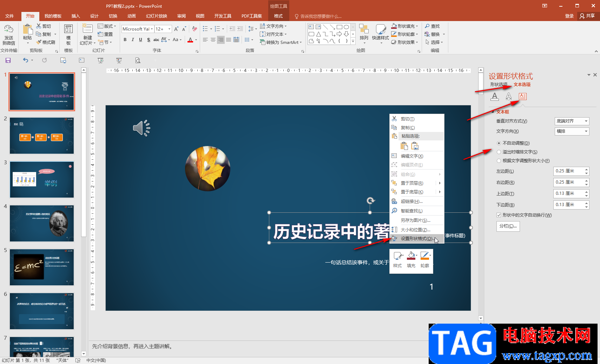Screen dimensions: 600x364
Task: Click the Outline (轮廓) mini toolbar icon
Action: click(425, 260)
